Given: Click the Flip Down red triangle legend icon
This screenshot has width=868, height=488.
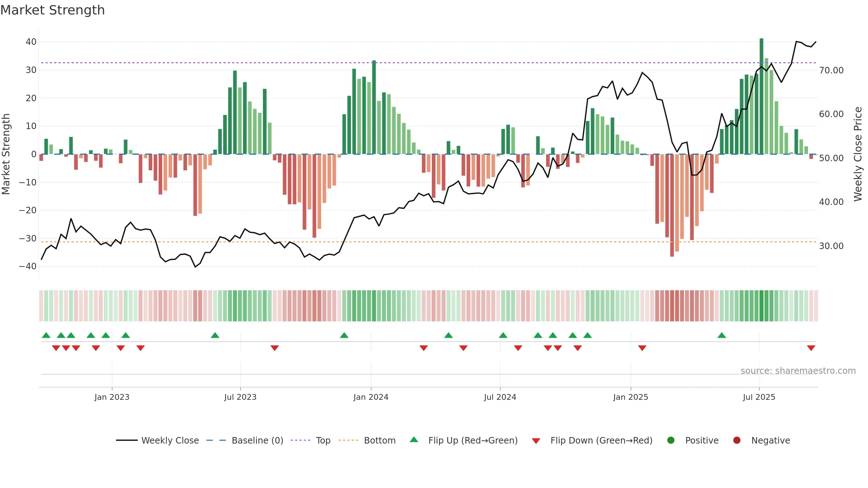Looking at the screenshot, I should tap(536, 441).
